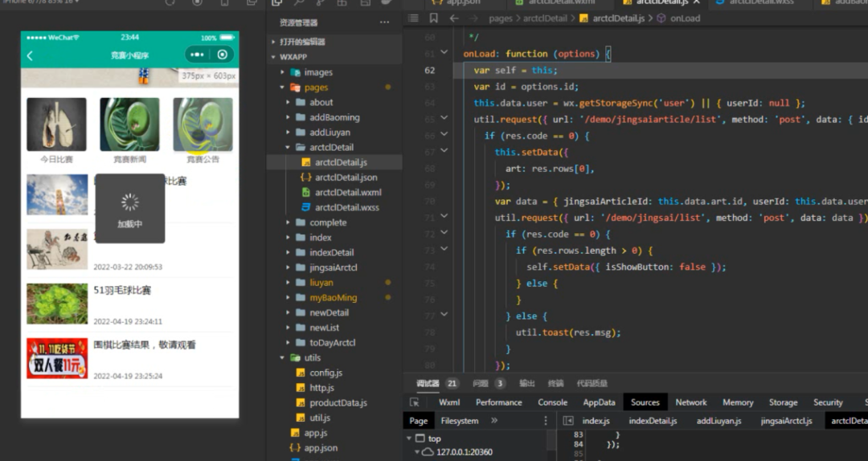The image size is (868, 461).
Task: Activate the devtools element inspector icon
Action: [415, 402]
